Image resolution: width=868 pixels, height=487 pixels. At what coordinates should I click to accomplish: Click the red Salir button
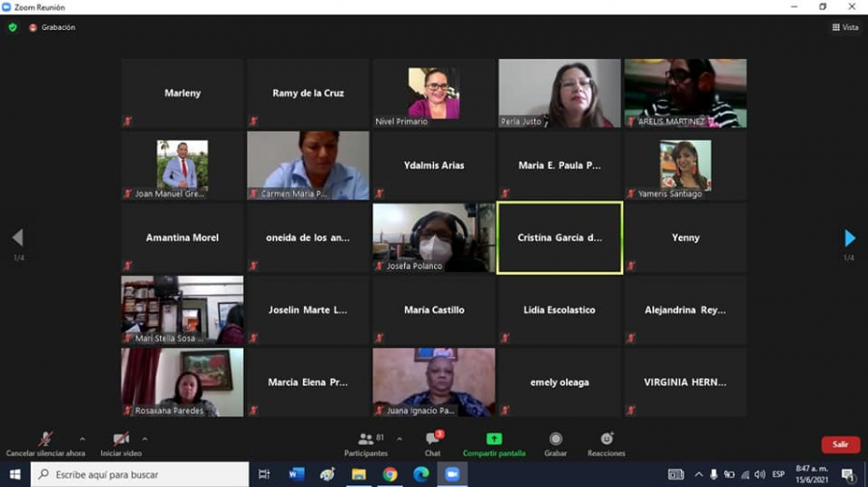tap(840, 445)
